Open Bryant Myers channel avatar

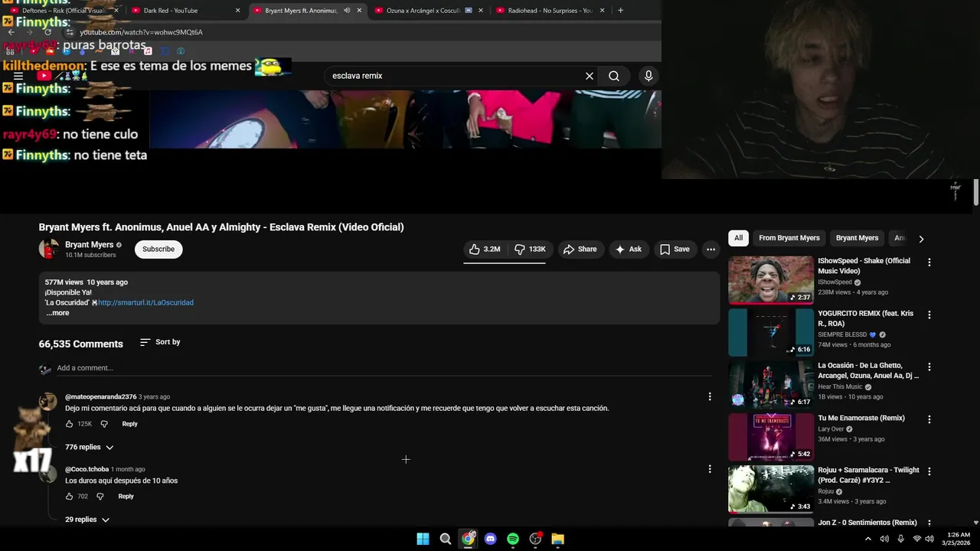pos(49,249)
